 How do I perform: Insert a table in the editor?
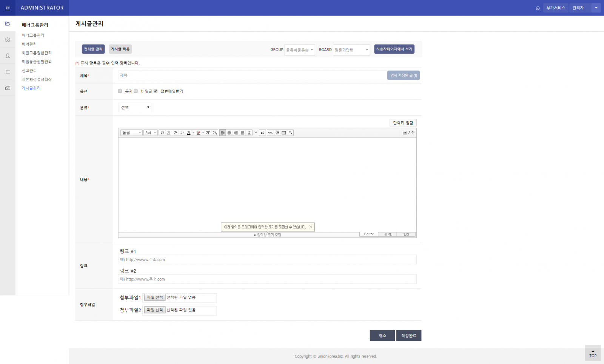[x=284, y=133]
